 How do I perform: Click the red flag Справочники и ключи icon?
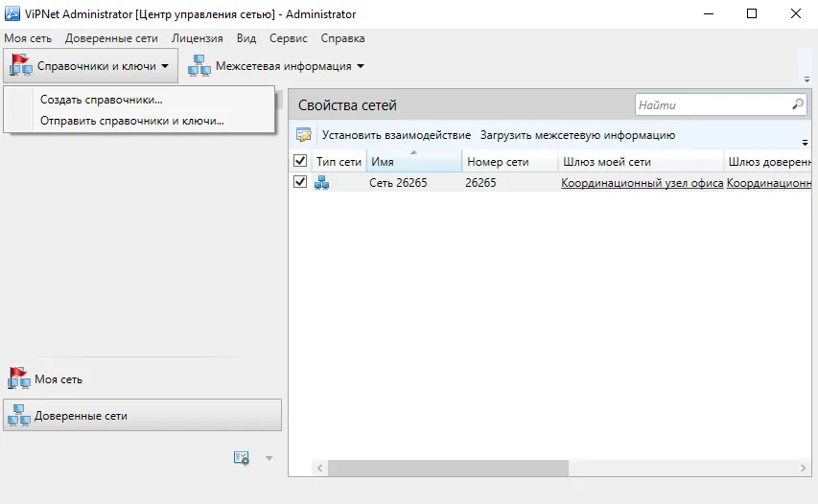pyautogui.click(x=21, y=65)
